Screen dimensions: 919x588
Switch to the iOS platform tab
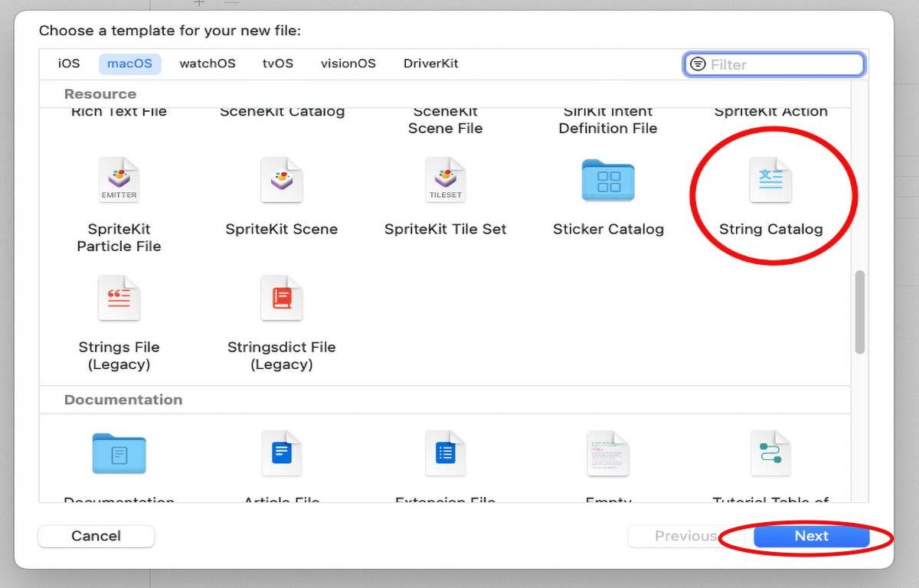(69, 64)
